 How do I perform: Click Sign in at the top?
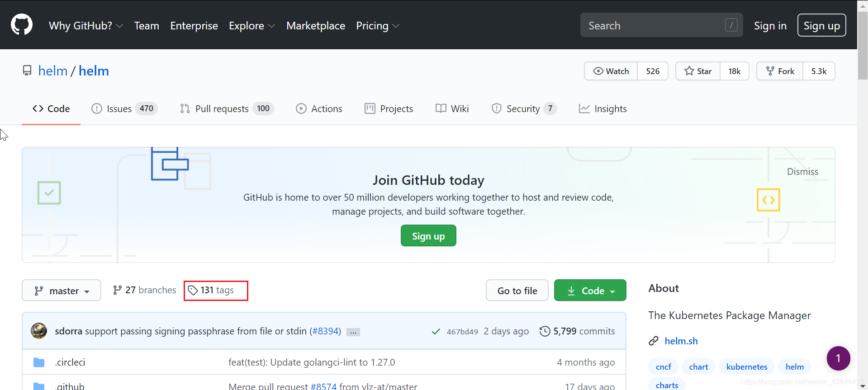770,26
